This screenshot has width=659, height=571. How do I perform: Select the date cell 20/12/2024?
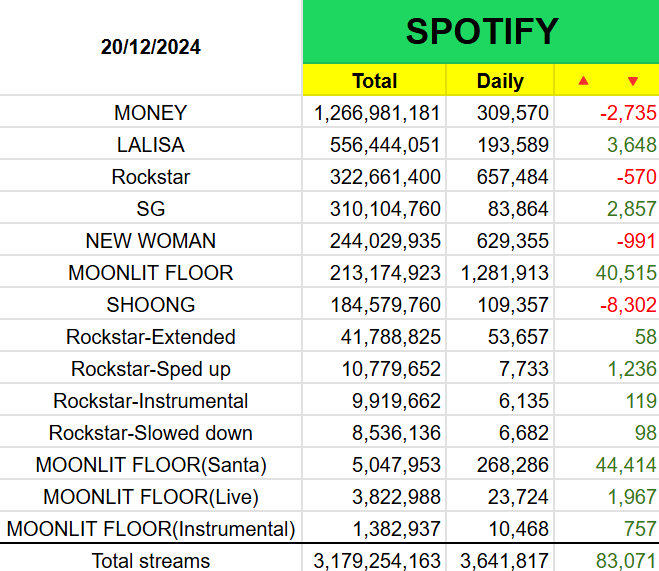(150, 47)
